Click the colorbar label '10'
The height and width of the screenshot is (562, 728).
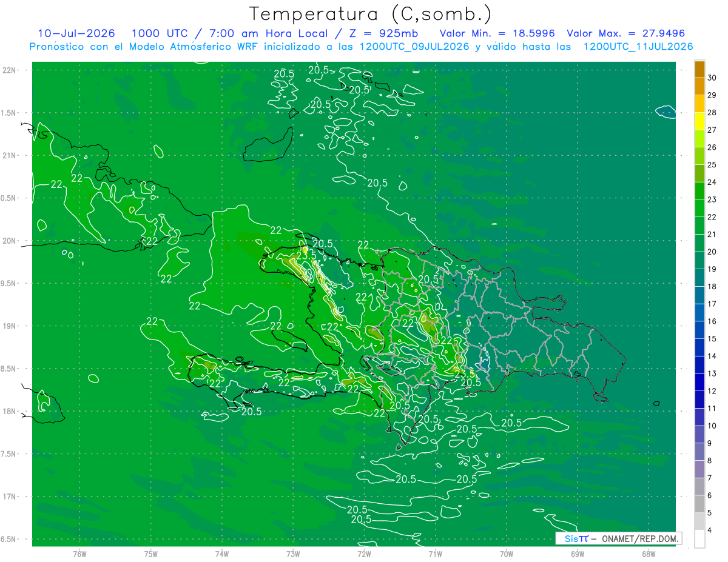[712, 426]
